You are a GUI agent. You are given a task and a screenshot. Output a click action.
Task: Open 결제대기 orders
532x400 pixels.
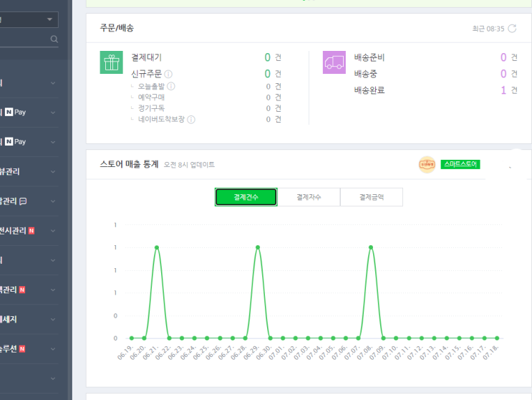pos(147,57)
